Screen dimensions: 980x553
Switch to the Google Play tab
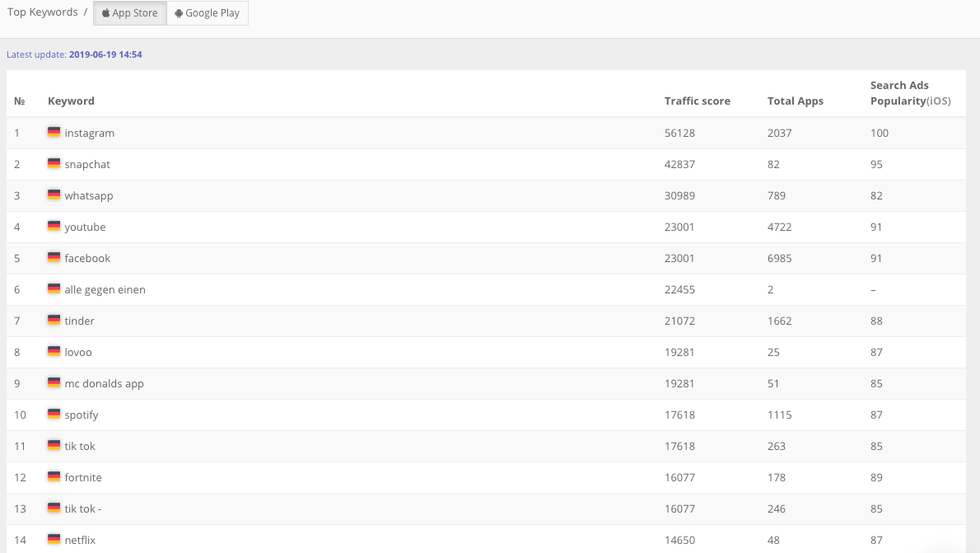[208, 13]
